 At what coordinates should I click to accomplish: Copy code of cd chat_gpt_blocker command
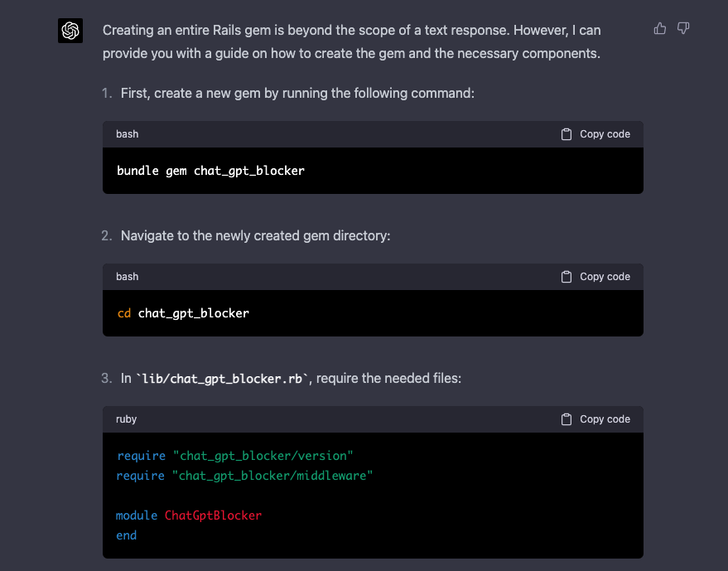coord(595,277)
